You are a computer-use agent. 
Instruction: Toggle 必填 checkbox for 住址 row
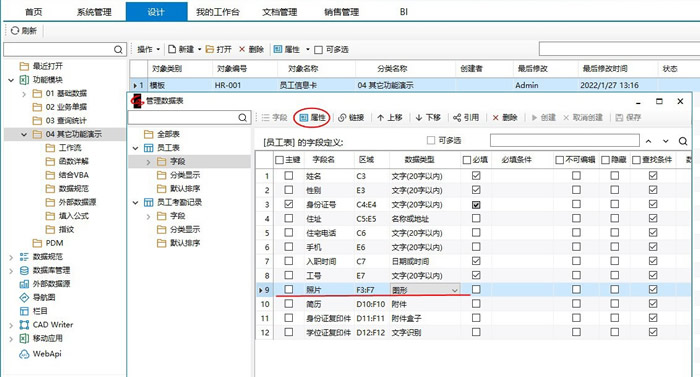click(476, 218)
